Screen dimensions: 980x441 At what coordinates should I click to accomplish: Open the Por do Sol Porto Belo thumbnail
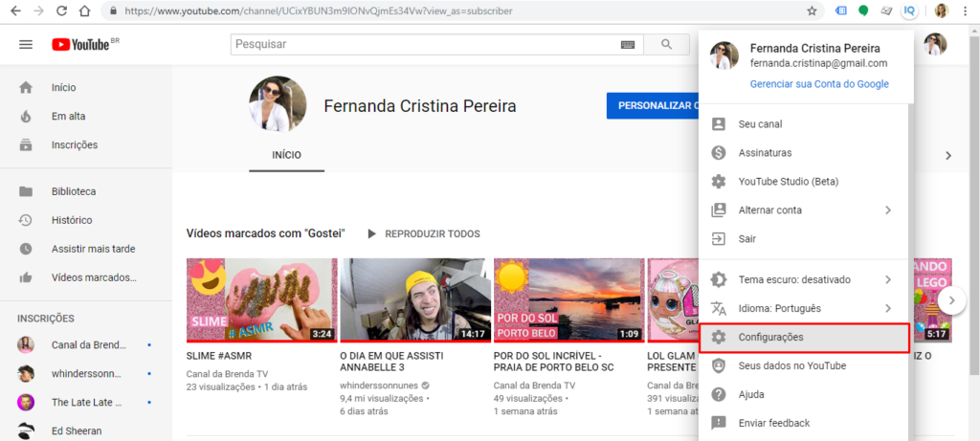coord(569,300)
